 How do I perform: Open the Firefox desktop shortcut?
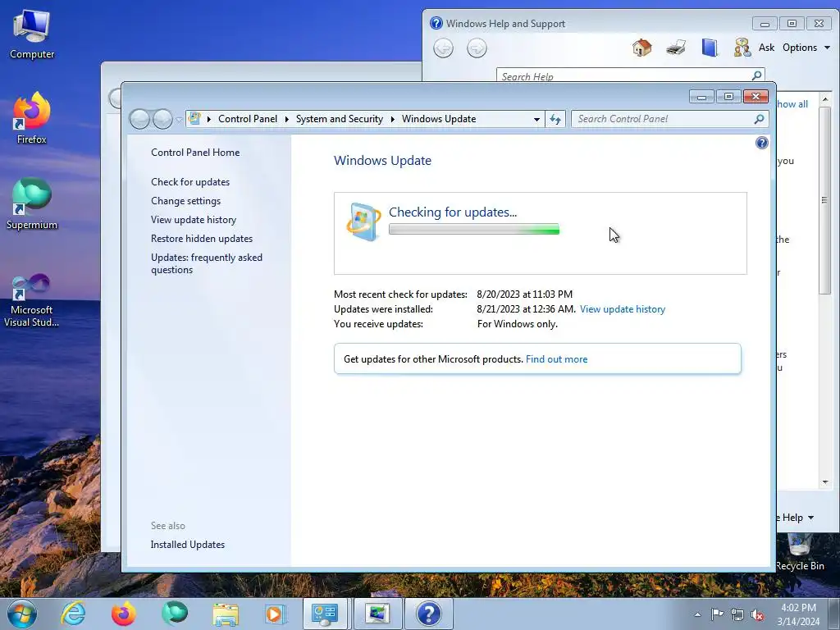pos(32,118)
